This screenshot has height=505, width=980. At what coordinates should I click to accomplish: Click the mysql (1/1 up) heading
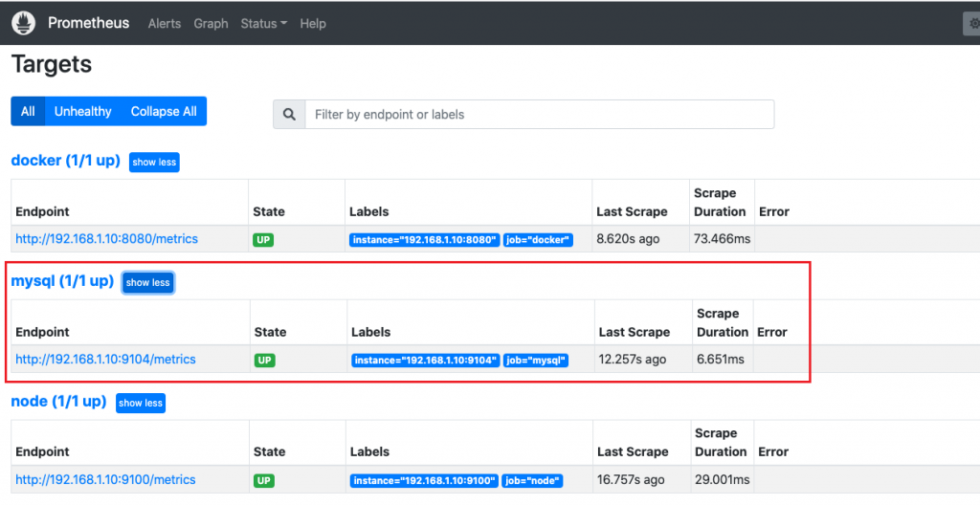pos(62,281)
